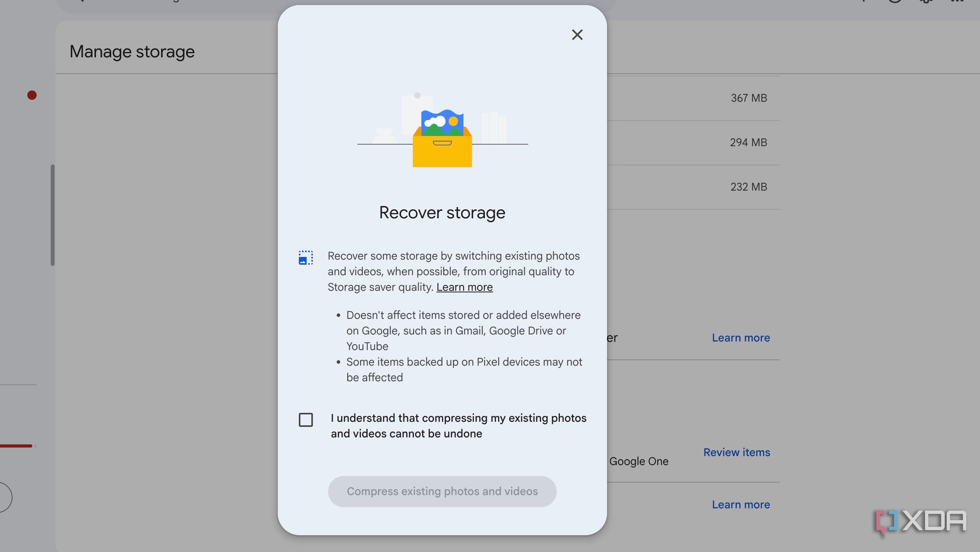Click the Recover storage title
The width and height of the screenshot is (980, 552).
coord(442,213)
